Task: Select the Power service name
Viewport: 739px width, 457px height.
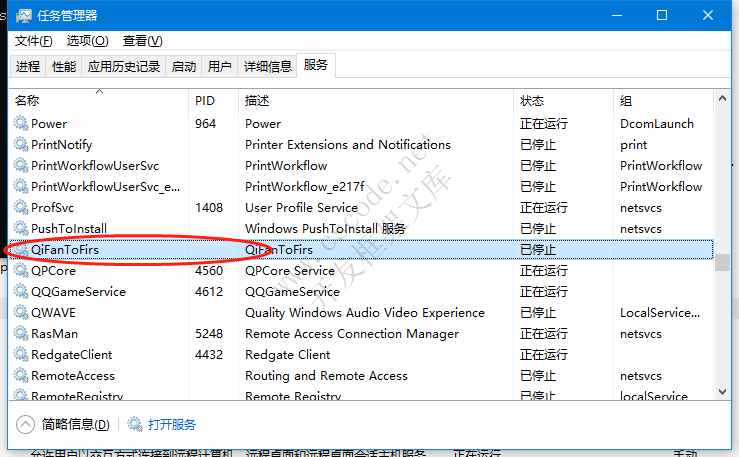Action: [x=49, y=124]
